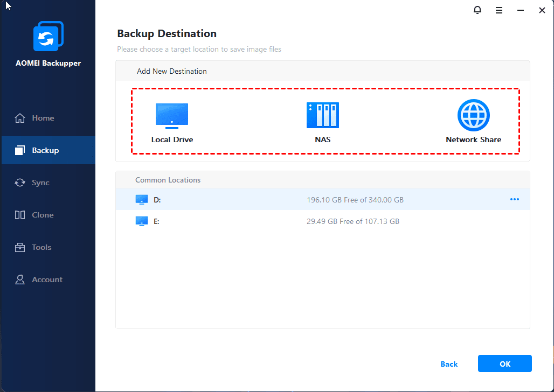
Task: Select Backup in sidebar
Action: point(45,150)
